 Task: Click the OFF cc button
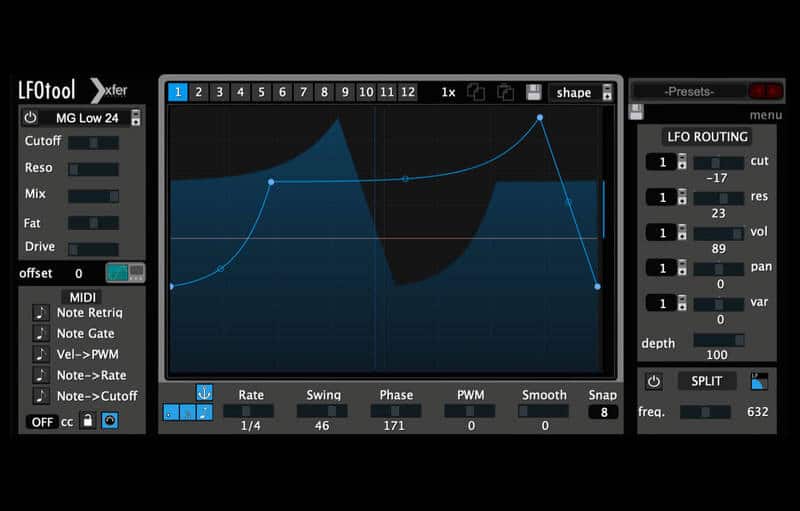(x=42, y=422)
